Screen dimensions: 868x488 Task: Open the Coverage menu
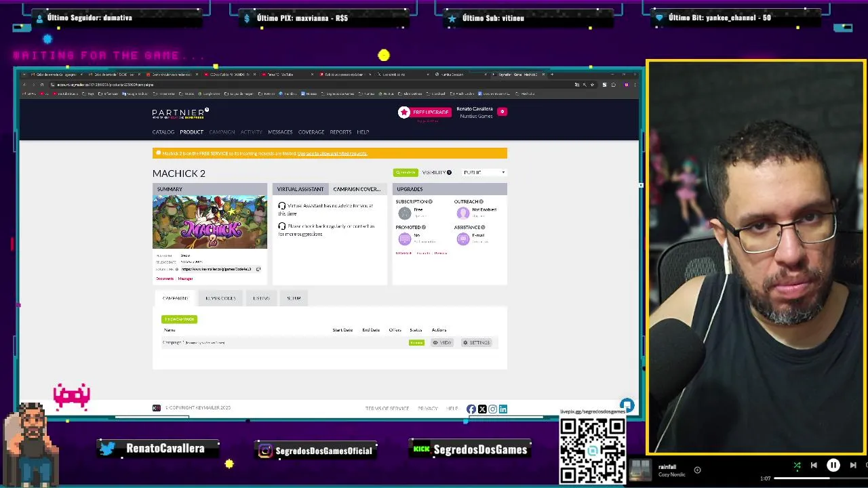point(311,132)
